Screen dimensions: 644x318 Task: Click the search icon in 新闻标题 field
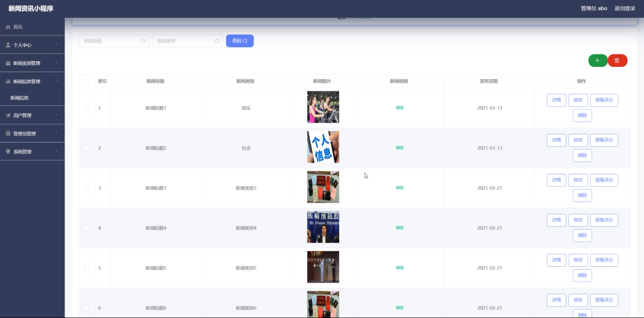click(144, 41)
